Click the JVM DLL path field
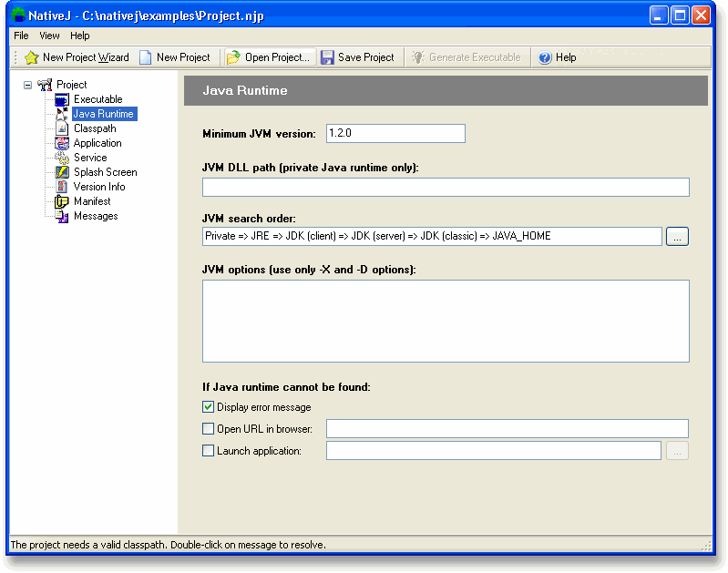The width and height of the screenshot is (728, 573). pos(446,188)
